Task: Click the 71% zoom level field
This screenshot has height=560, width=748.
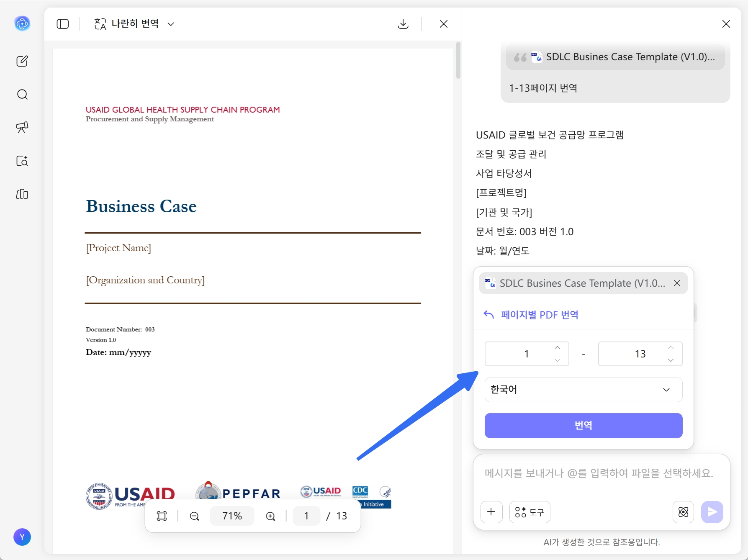Action: tap(232, 516)
